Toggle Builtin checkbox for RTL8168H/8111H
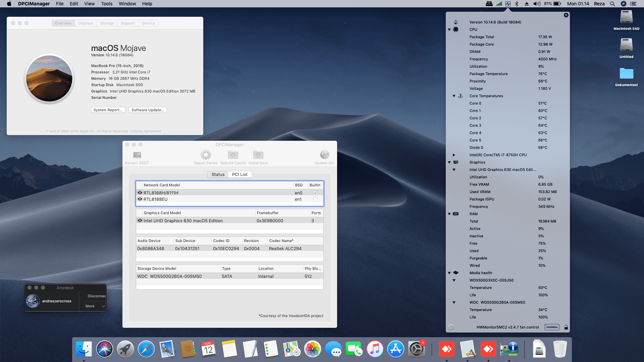The image size is (644, 362). pos(315,193)
